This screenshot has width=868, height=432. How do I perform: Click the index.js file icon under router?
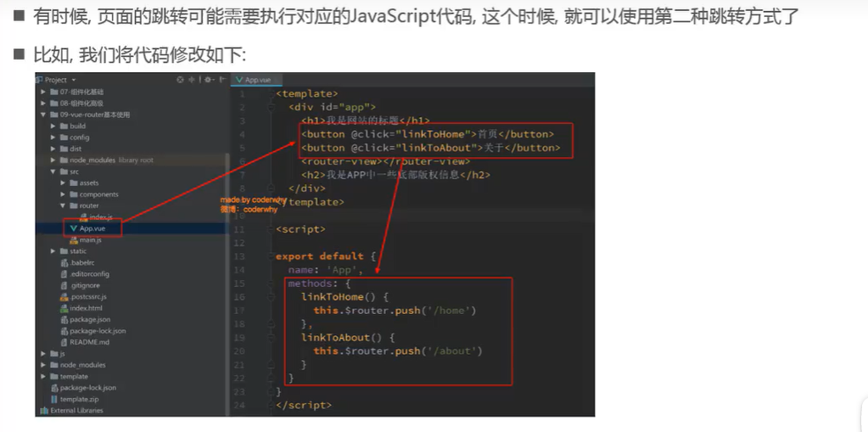coord(84,217)
